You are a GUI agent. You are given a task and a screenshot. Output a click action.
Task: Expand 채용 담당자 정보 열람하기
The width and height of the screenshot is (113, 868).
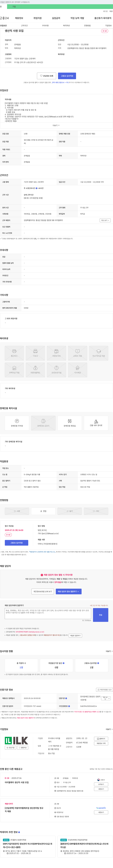[x=69, y=591]
